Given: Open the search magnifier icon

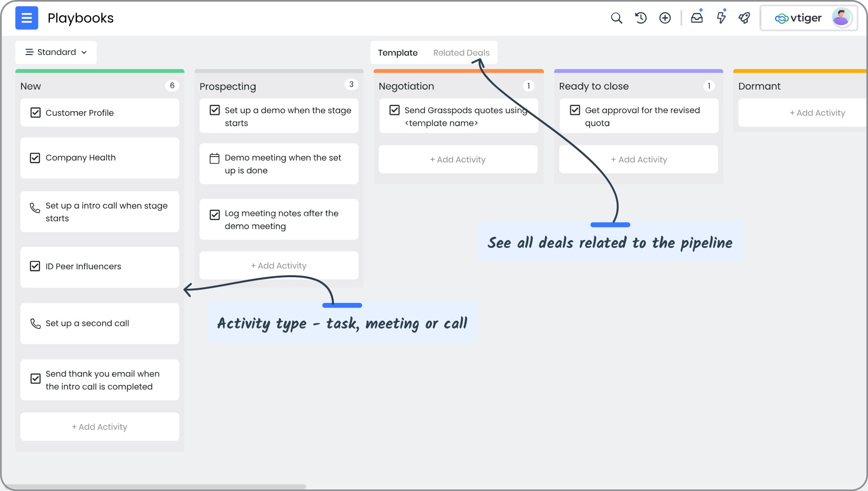Looking at the screenshot, I should click(616, 18).
